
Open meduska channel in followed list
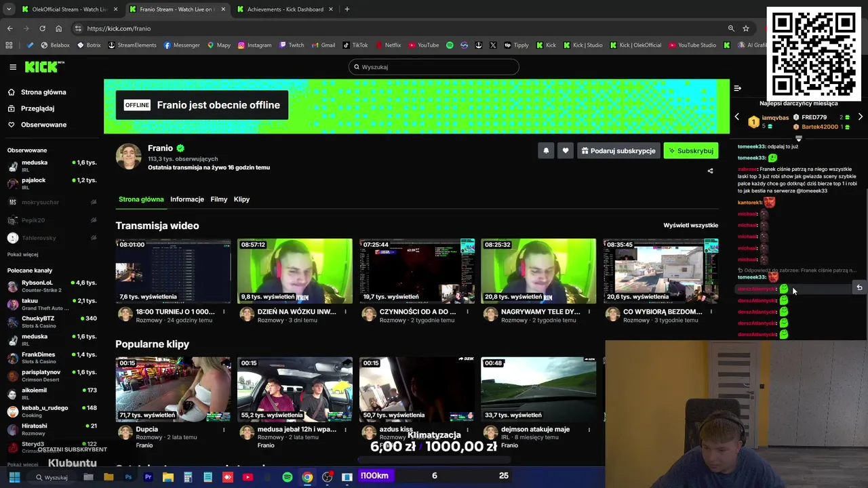(x=52, y=166)
